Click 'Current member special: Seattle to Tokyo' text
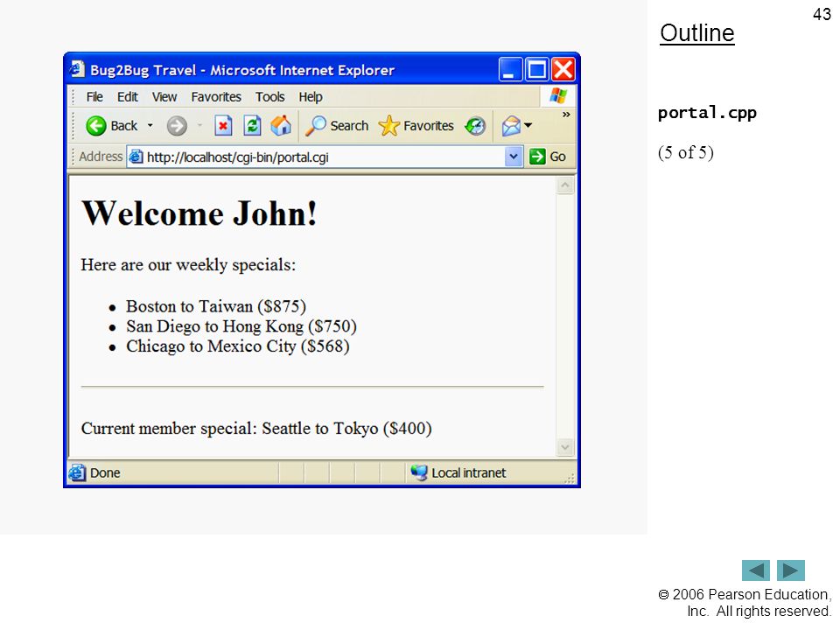 [x=230, y=429]
